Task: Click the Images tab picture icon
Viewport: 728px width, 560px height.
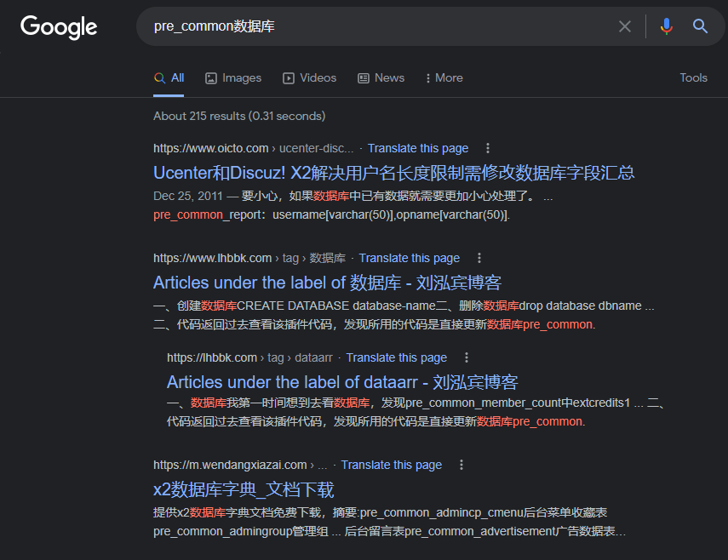Action: 211,78
